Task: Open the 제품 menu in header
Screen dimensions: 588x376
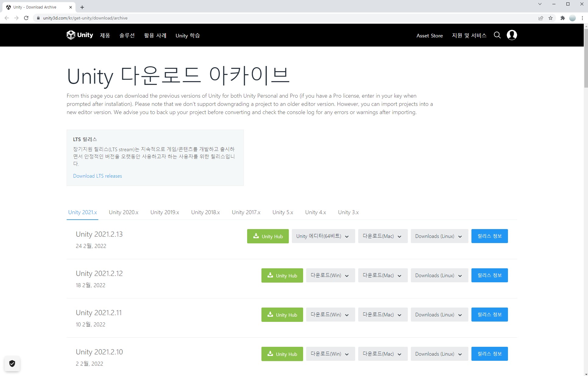Action: (105, 35)
